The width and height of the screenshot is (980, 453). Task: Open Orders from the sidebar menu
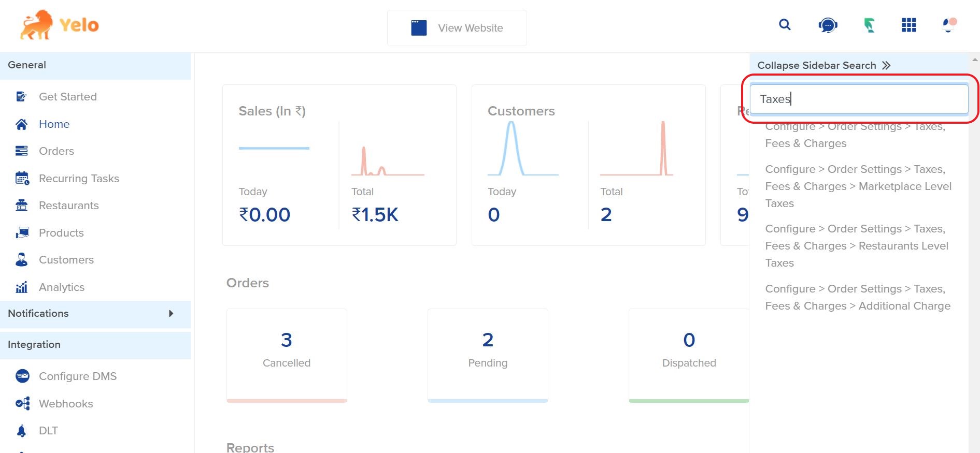click(x=56, y=151)
